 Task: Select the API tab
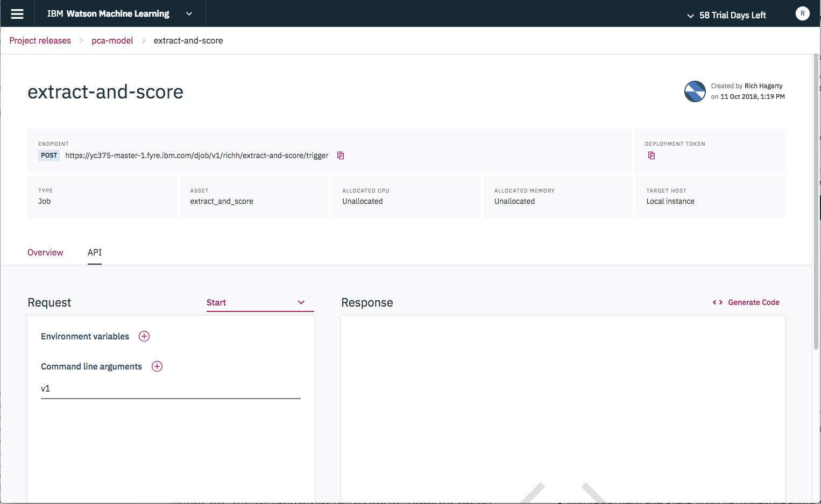(95, 252)
